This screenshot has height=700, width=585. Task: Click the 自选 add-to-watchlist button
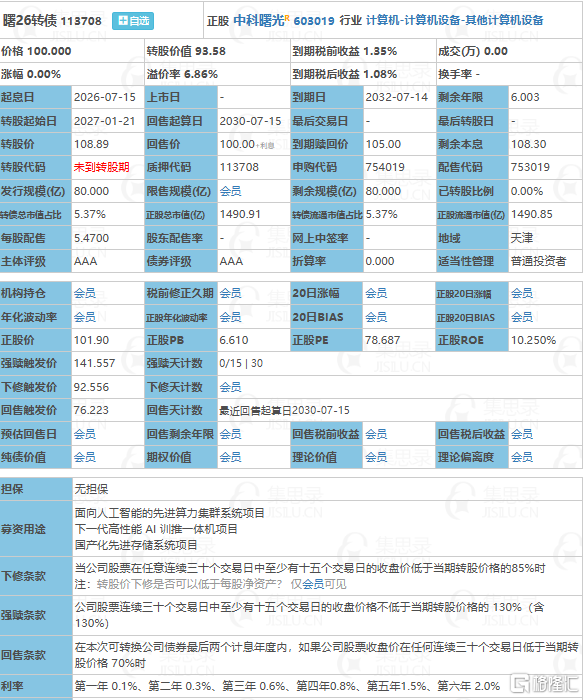tap(133, 21)
